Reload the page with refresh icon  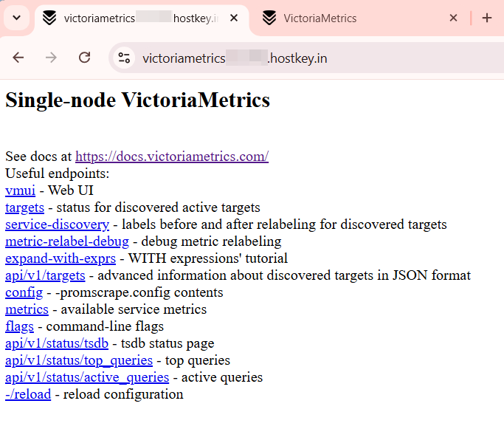pyautogui.click(x=84, y=58)
